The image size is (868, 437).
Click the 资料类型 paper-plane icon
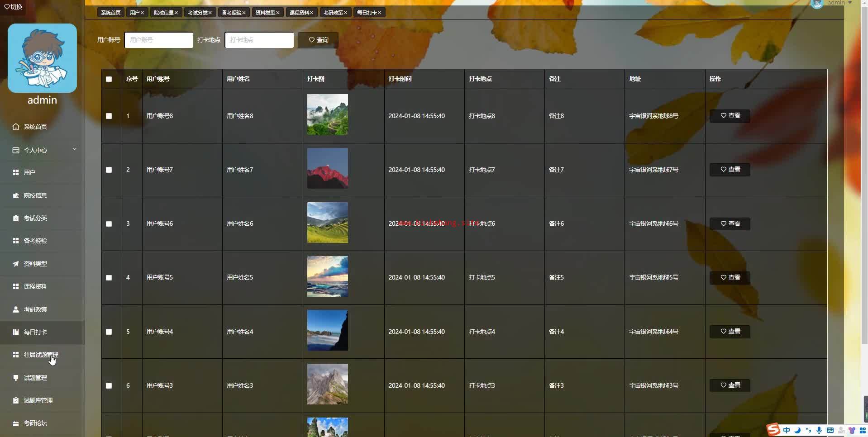(x=16, y=264)
